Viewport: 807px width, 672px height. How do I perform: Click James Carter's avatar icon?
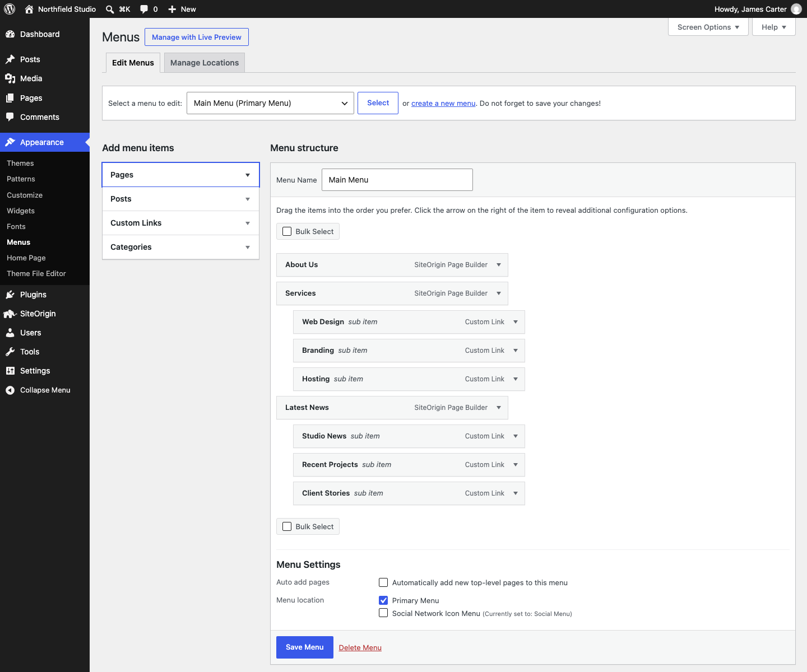[796, 9]
